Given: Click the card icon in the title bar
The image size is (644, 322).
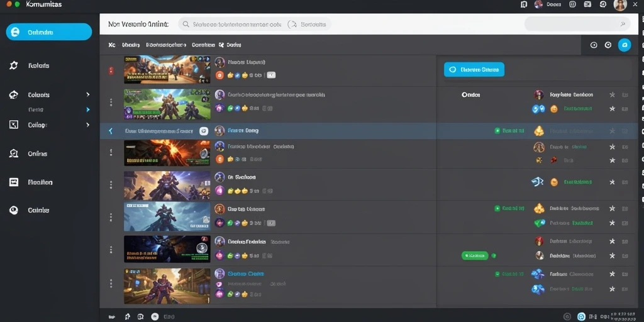Looking at the screenshot, I should point(588,4).
